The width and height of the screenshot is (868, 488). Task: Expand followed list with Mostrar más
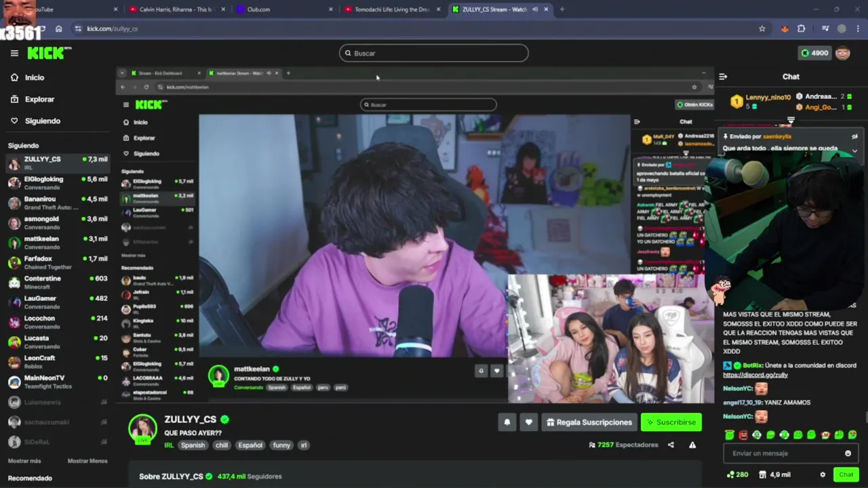(24, 461)
